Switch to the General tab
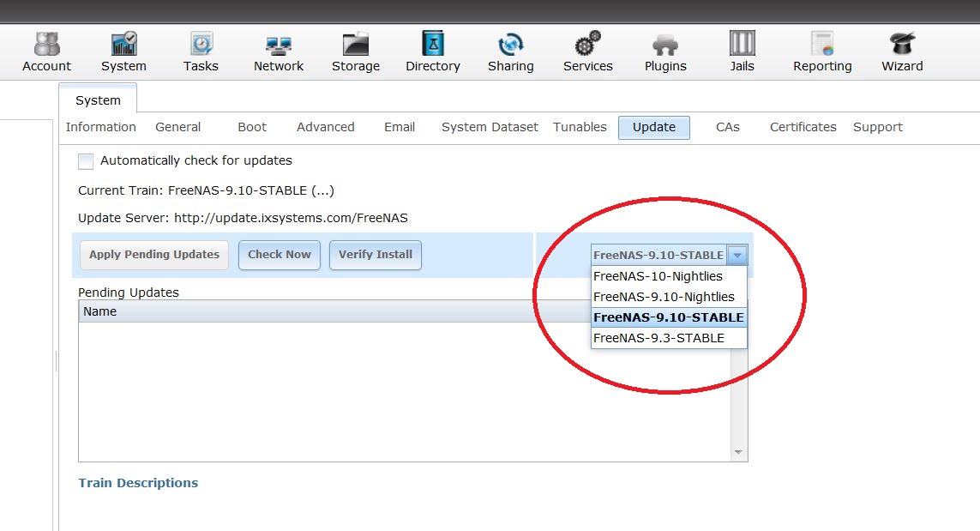This screenshot has height=531, width=980. pos(178,127)
